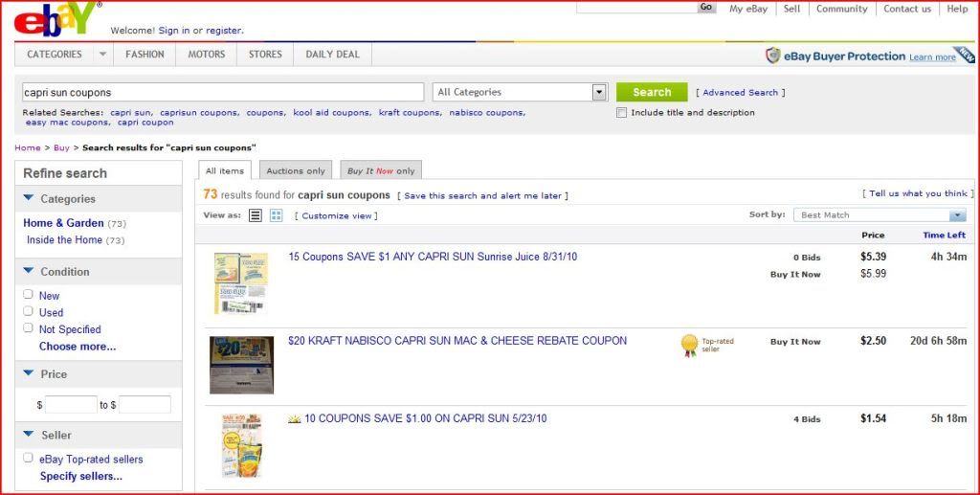Open the Sort by Best Match dropdown

point(880,215)
